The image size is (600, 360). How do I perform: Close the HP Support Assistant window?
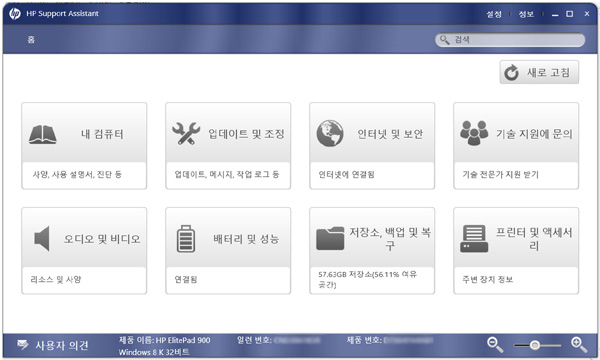[587, 14]
